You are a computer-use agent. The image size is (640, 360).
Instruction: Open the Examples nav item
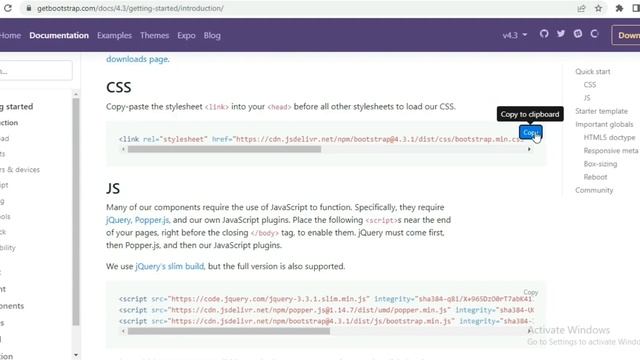point(114,36)
